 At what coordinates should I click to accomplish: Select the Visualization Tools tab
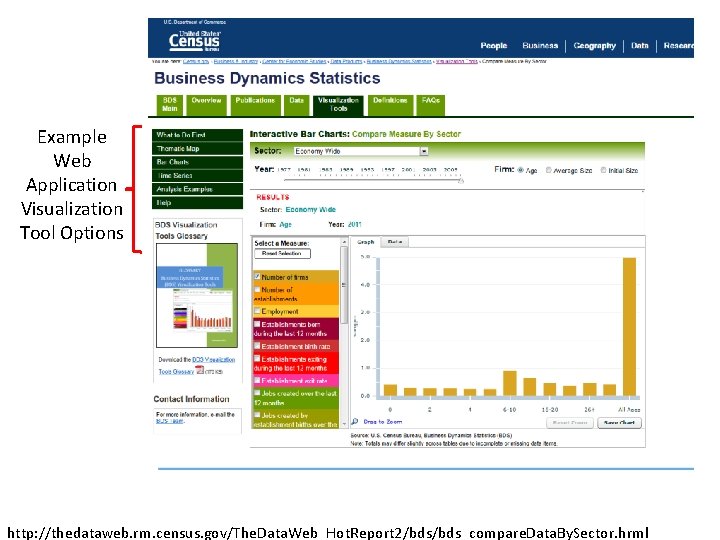[338, 105]
